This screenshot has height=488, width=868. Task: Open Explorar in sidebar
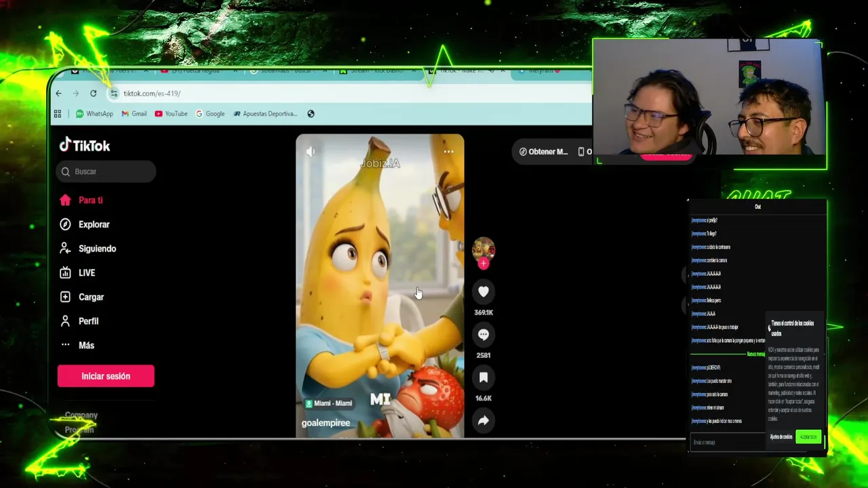pos(85,224)
